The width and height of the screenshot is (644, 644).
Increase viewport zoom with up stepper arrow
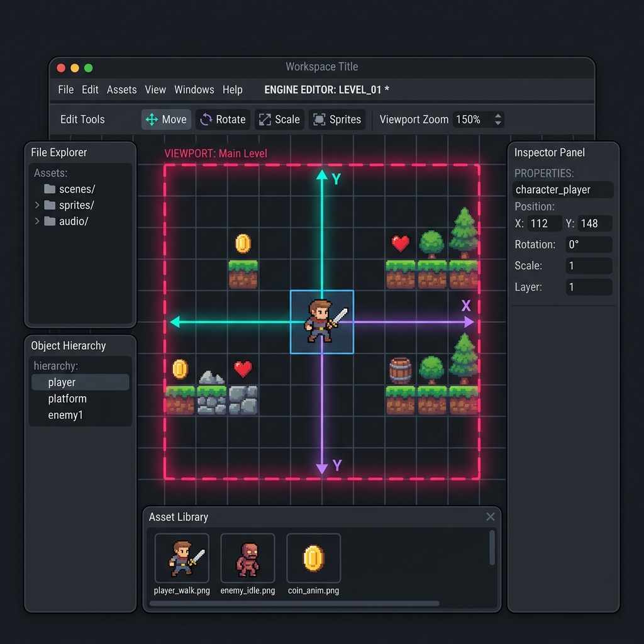pyautogui.click(x=498, y=116)
